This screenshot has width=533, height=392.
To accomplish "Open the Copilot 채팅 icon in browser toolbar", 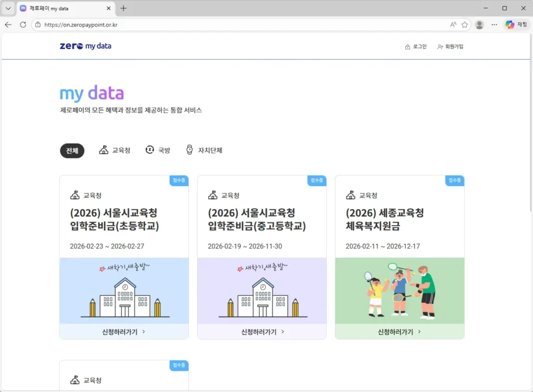I will pos(509,24).
